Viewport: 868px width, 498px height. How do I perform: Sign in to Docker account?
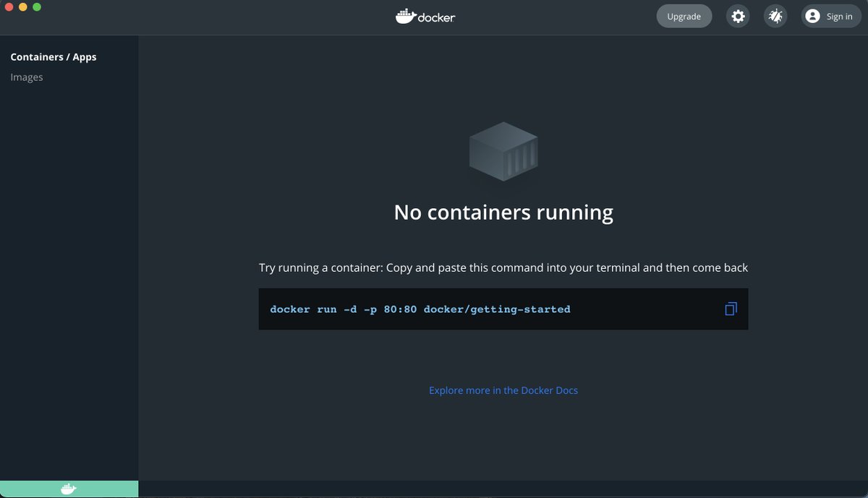[x=831, y=16]
